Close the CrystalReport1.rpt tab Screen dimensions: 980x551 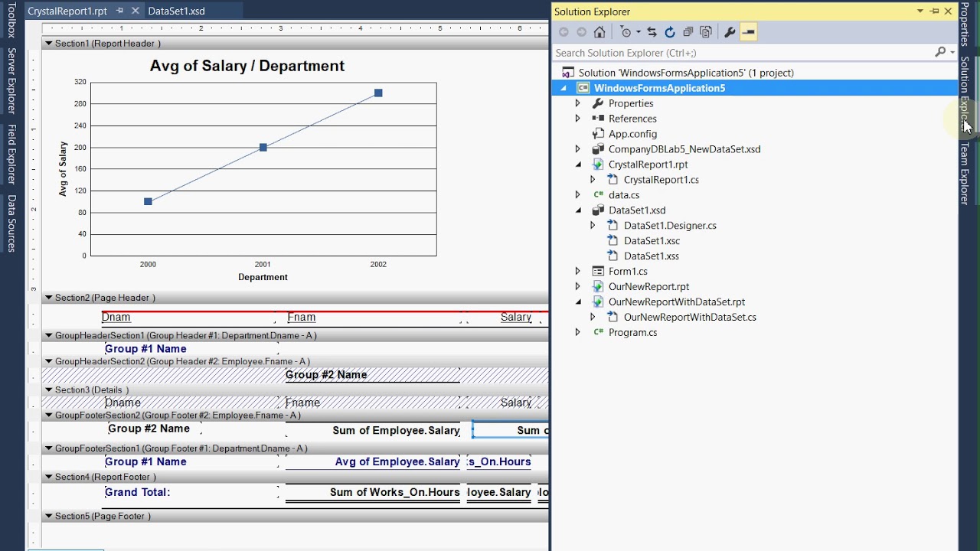tap(136, 11)
